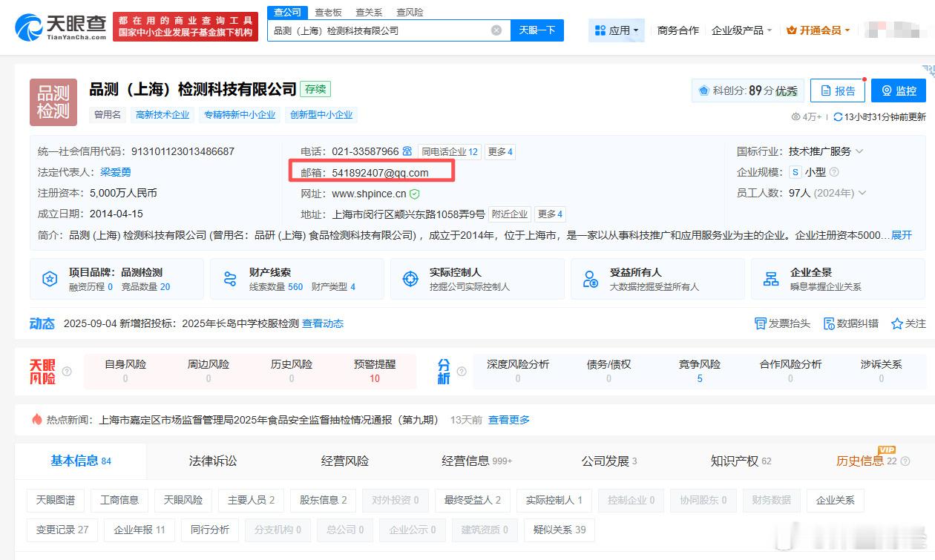Click the 预警提醒 10 risk count
The width and height of the screenshot is (935, 560).
[375, 378]
